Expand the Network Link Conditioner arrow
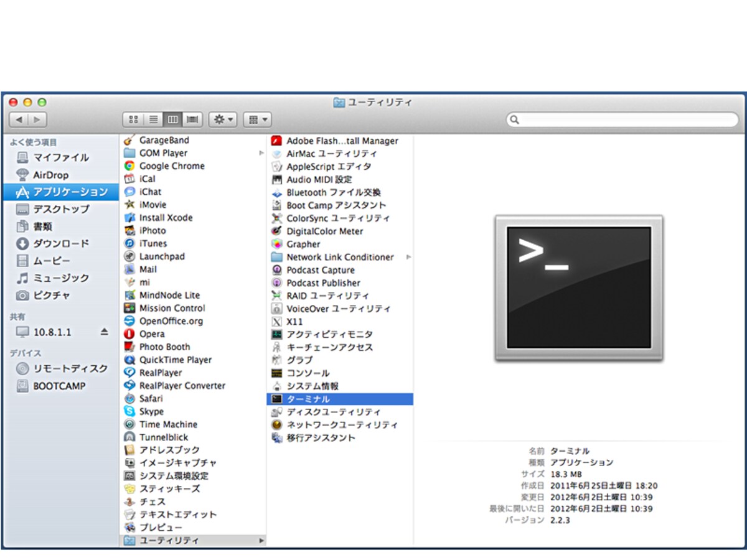Screen dimensions: 747x560 [x=409, y=257]
